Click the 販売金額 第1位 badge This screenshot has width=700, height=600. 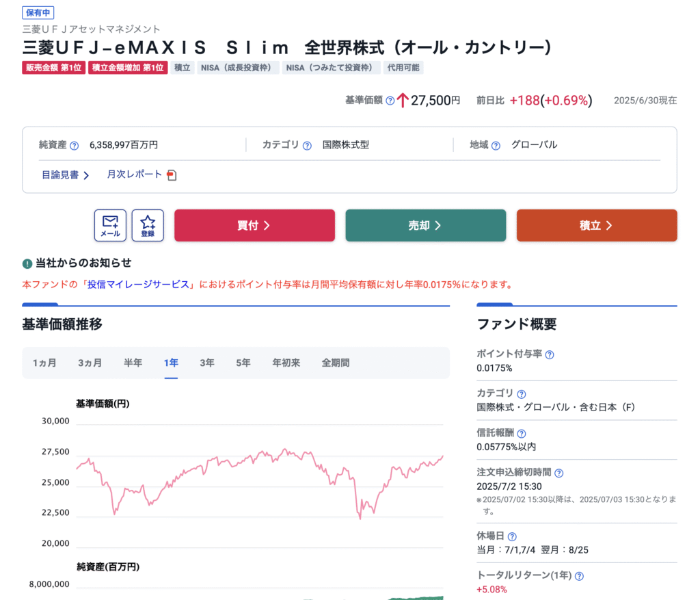pyautogui.click(x=53, y=68)
